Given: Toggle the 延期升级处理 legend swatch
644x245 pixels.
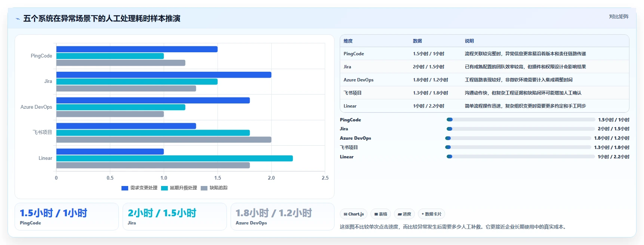Looking at the screenshot, I should [x=164, y=188].
